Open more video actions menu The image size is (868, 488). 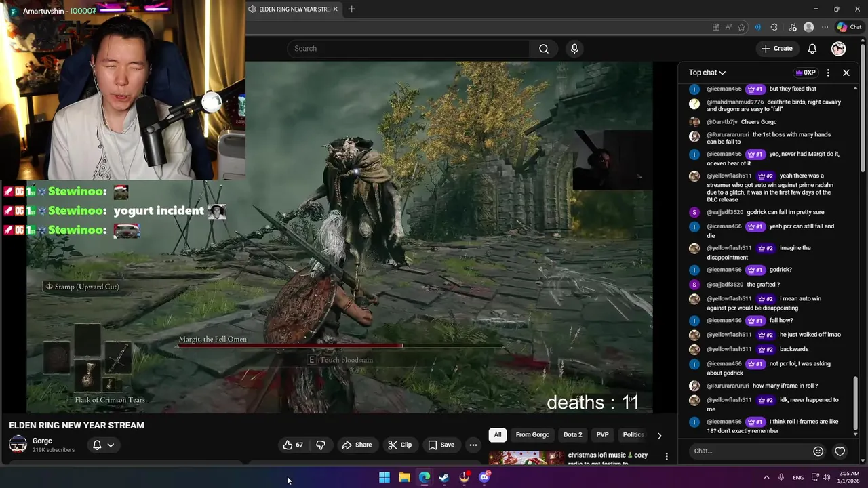473,445
